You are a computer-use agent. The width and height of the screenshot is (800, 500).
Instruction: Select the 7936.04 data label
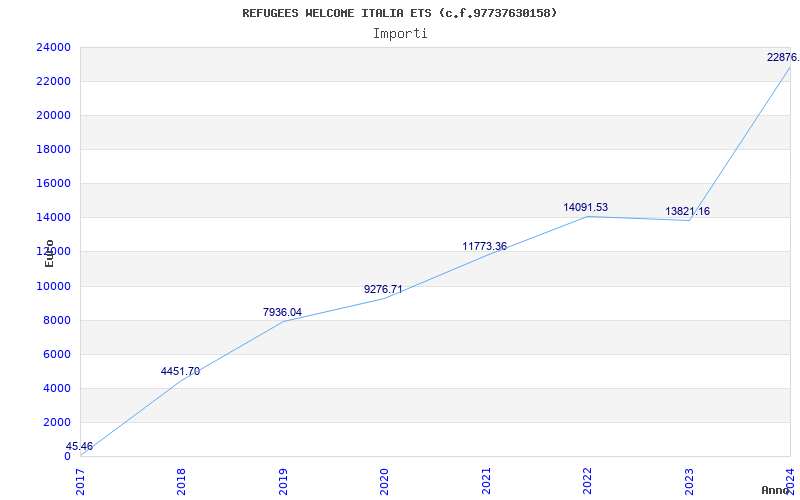pos(282,312)
